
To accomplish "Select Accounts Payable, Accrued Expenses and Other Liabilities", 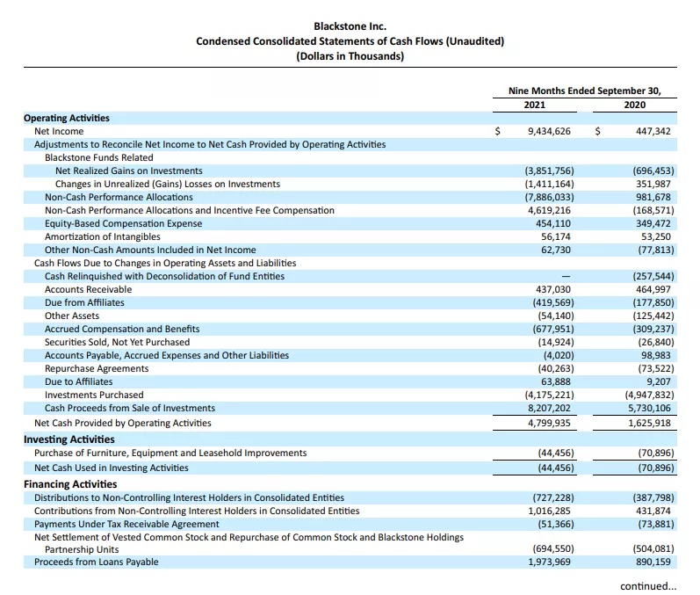I will [167, 355].
